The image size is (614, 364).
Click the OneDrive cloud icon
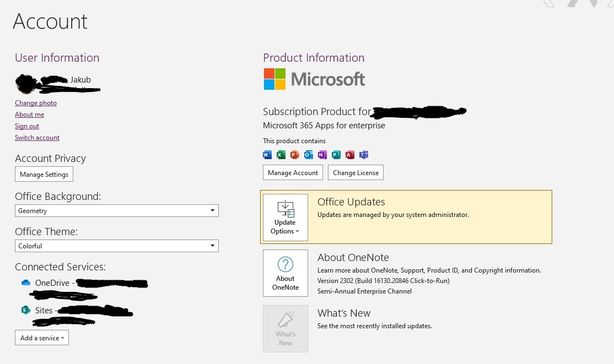[x=26, y=282]
